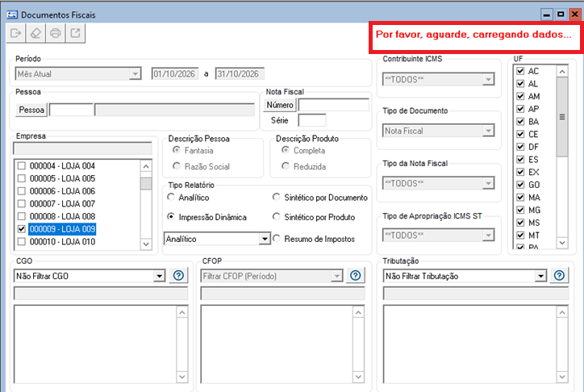The height and width of the screenshot is (392, 584).
Task: Uncheck the EX state checkbox
Action: 520,172
